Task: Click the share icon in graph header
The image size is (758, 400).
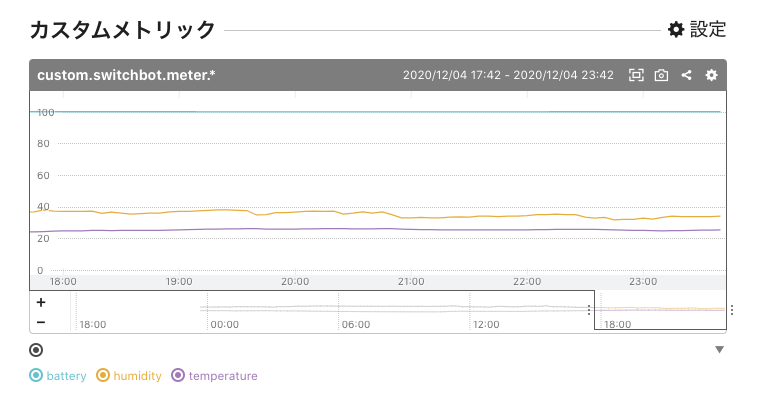Action: 686,75
